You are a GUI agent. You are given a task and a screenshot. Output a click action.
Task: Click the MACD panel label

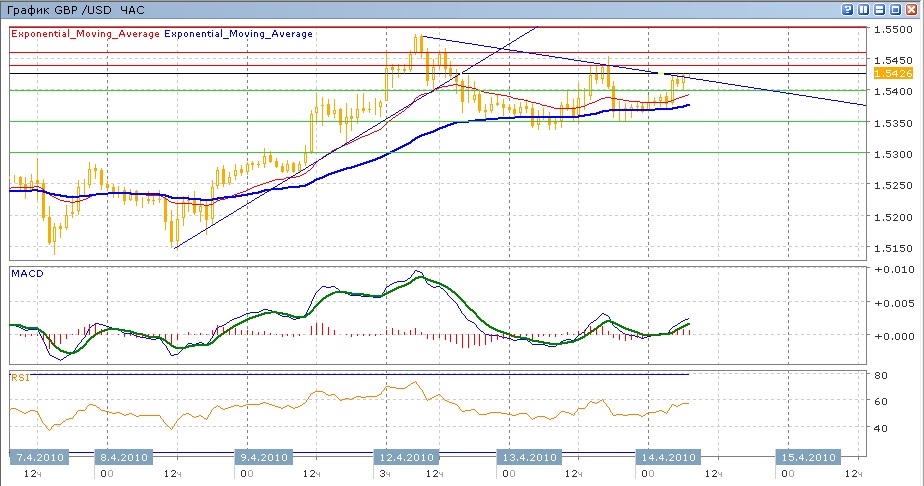25,273
